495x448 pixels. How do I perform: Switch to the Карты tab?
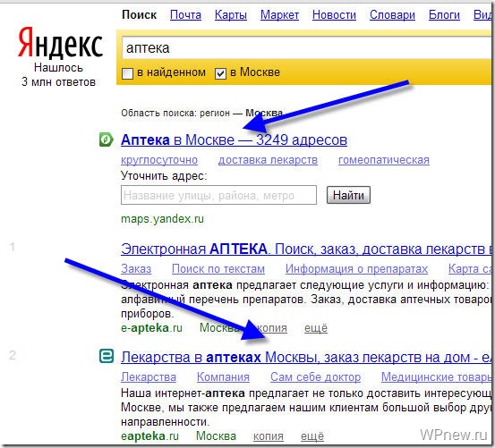(231, 15)
